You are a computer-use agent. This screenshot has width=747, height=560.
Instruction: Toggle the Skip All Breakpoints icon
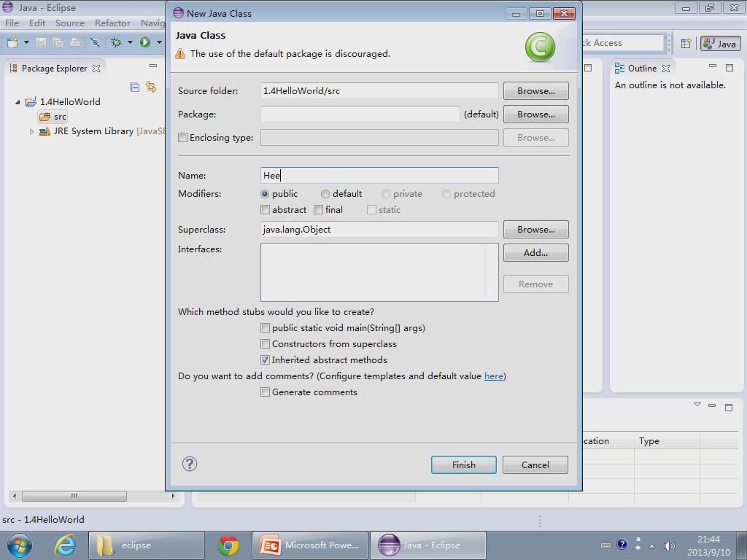coord(96,43)
